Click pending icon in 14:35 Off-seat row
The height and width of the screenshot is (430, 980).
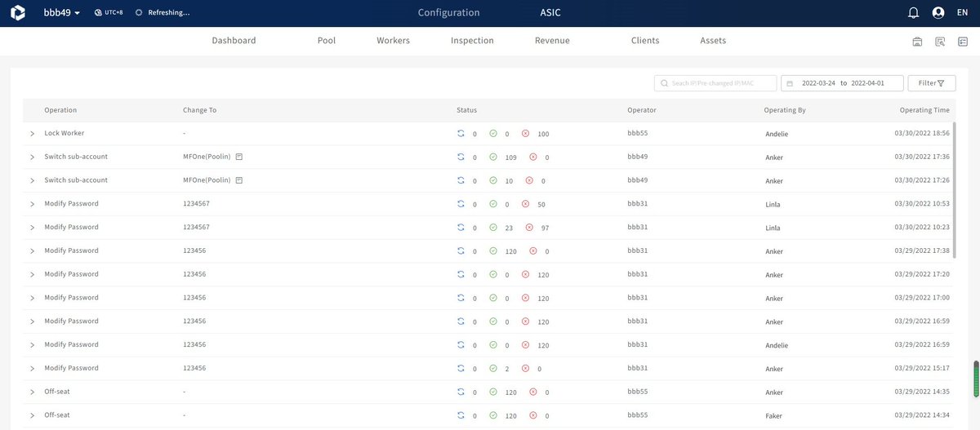[x=461, y=392]
